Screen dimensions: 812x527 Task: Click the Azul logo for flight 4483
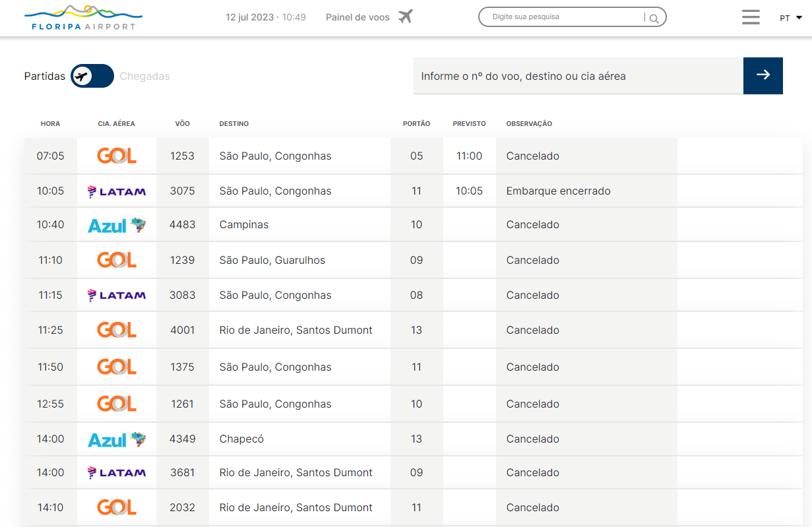point(117,225)
